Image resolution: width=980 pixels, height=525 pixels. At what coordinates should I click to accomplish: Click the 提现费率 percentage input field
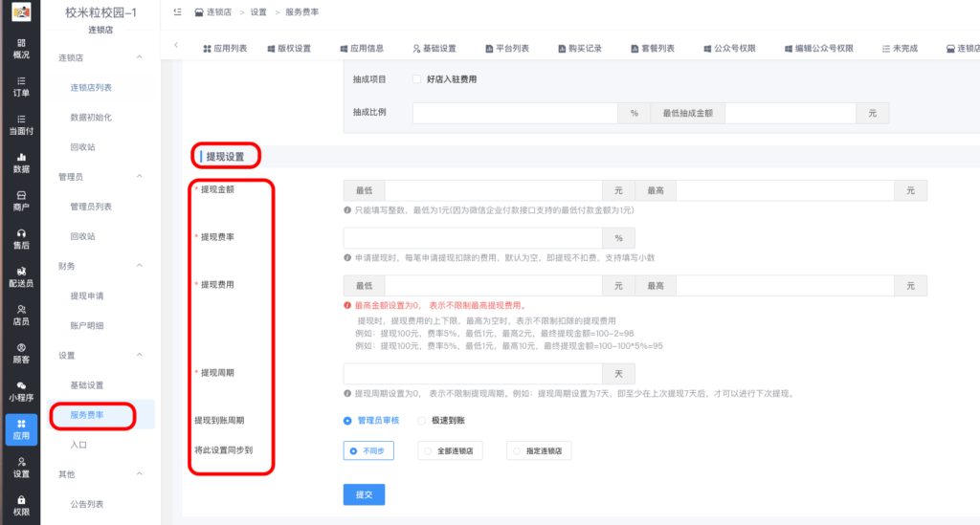tap(473, 238)
